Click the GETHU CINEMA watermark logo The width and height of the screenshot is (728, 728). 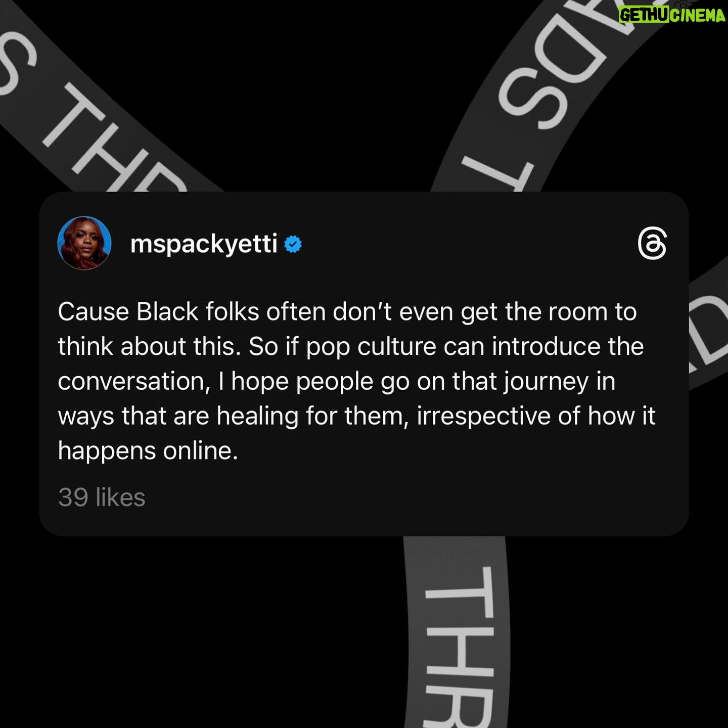pyautogui.click(x=672, y=15)
